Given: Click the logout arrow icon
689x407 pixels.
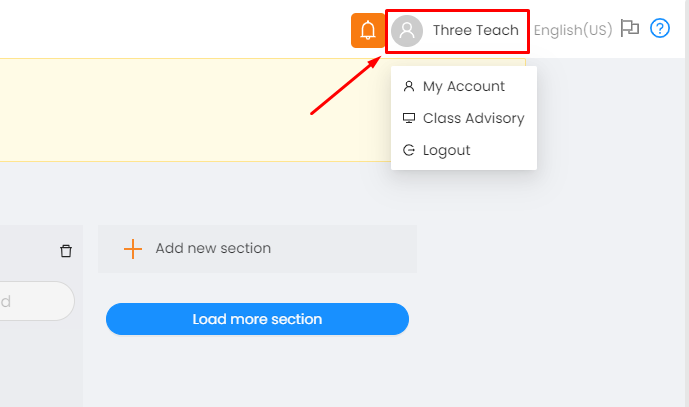Looking at the screenshot, I should point(409,150).
